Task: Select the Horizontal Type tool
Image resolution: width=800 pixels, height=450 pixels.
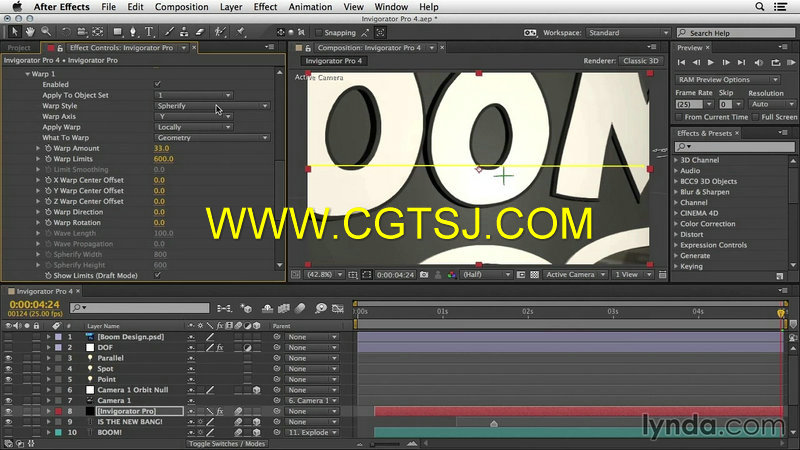Action: [149, 32]
